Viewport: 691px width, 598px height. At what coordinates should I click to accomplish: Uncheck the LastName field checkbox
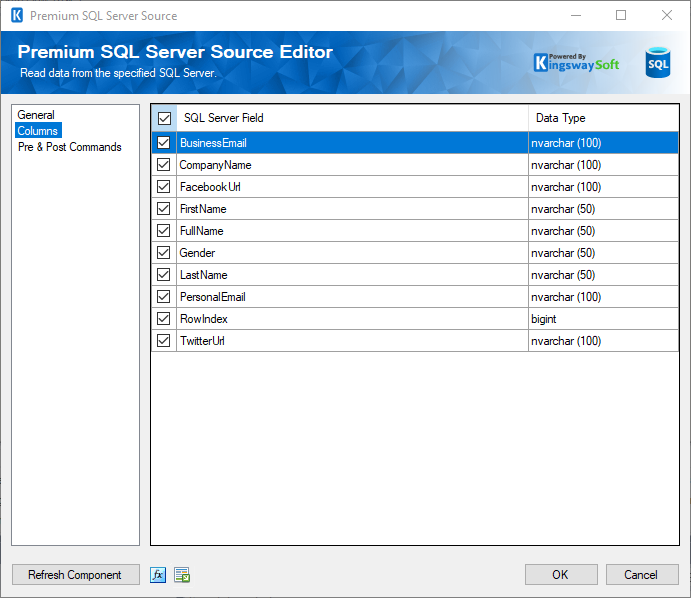click(x=163, y=275)
